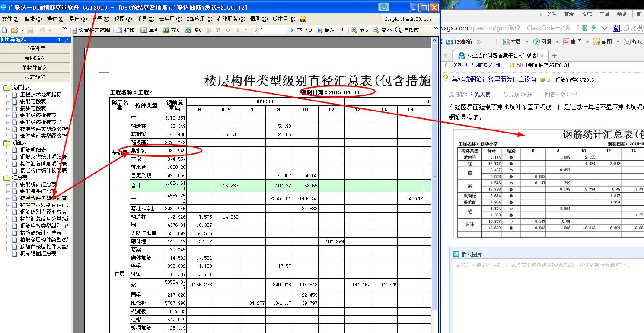Click 设置报表范围 toolbar button
This screenshot has height=333, width=644.
(90, 30)
